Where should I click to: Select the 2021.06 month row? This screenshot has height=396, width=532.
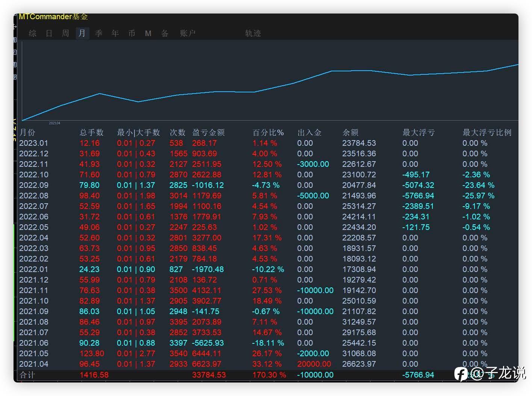(x=34, y=343)
